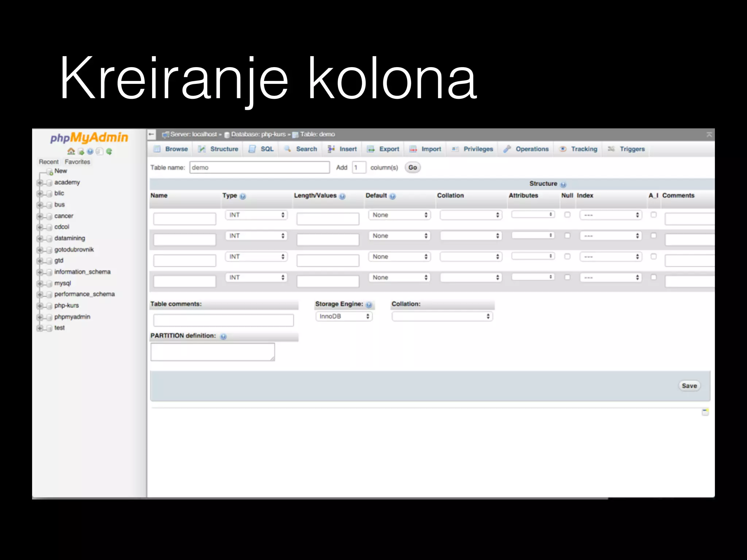Tick the Null checkbox in fourth row
Screen dimensions: 747x560
[567, 277]
